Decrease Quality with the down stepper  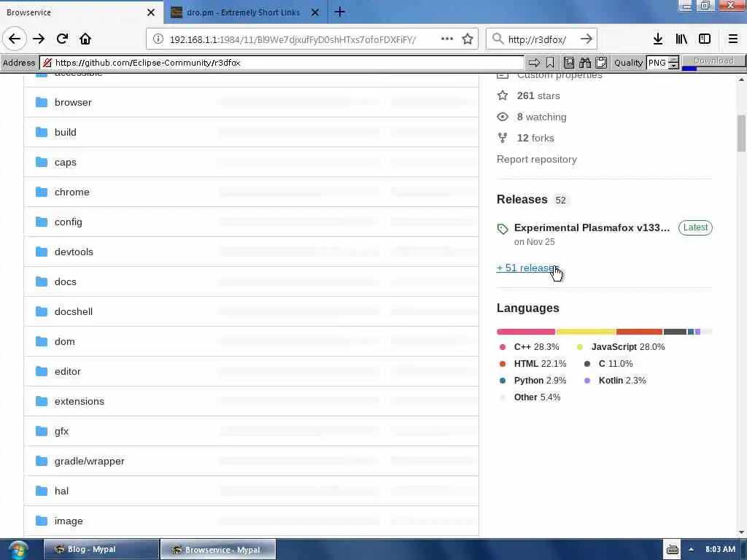tap(673, 66)
